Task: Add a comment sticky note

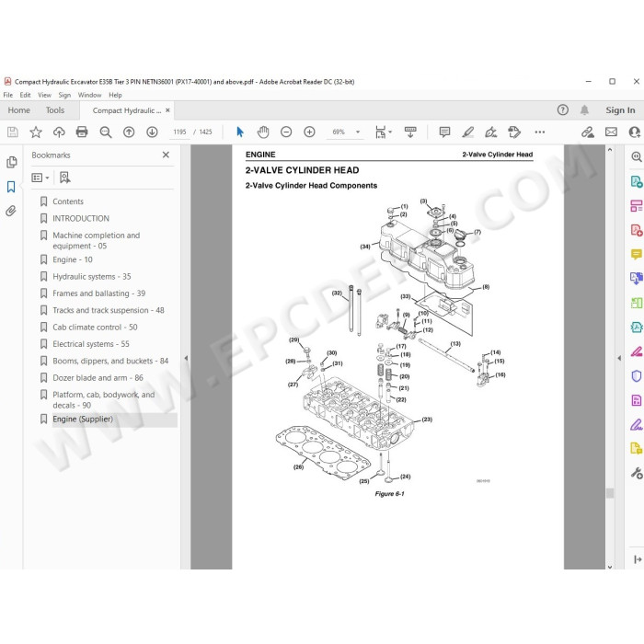Action: tap(444, 132)
